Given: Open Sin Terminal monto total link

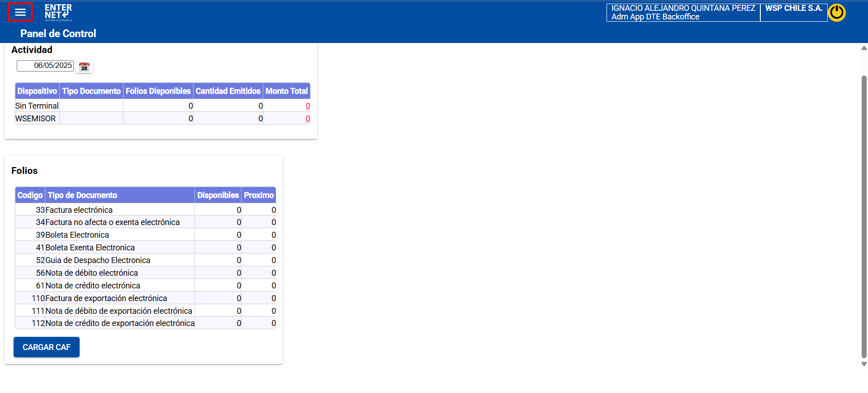Looking at the screenshot, I should [308, 106].
